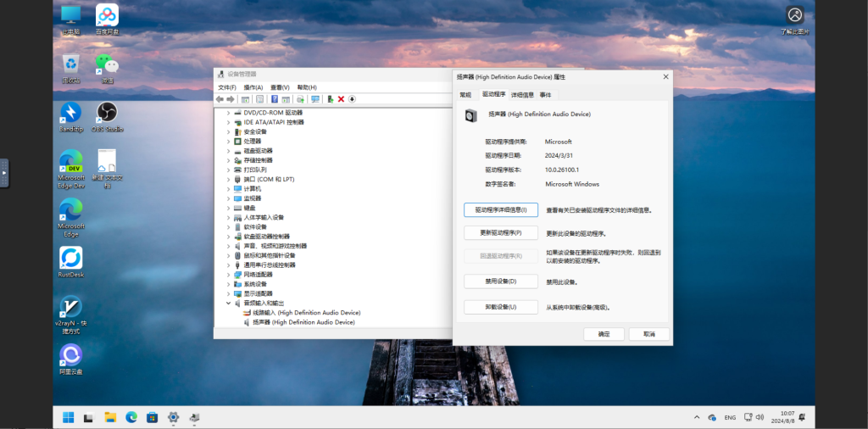Expand the 安全设备 tree node

[228, 131]
